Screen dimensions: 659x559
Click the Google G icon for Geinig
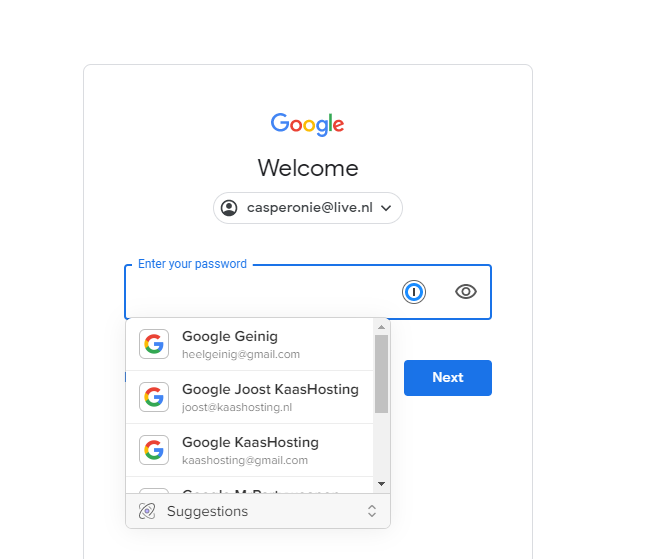click(x=154, y=344)
